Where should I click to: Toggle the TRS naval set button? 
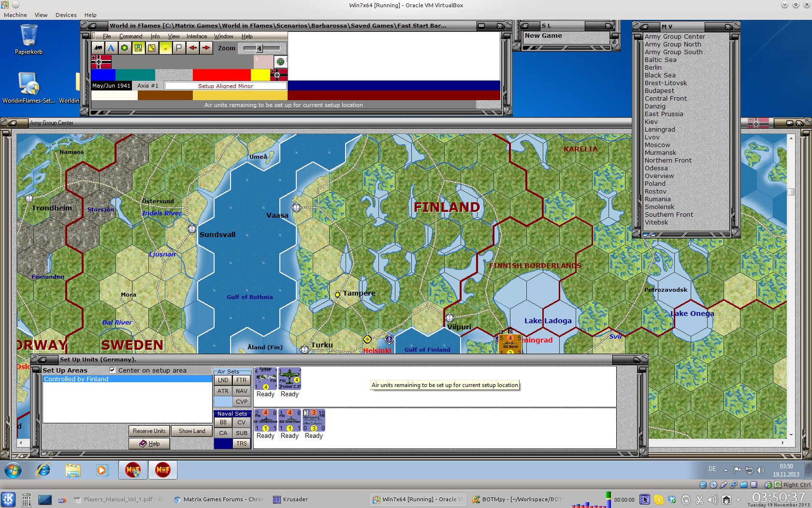[x=242, y=444]
